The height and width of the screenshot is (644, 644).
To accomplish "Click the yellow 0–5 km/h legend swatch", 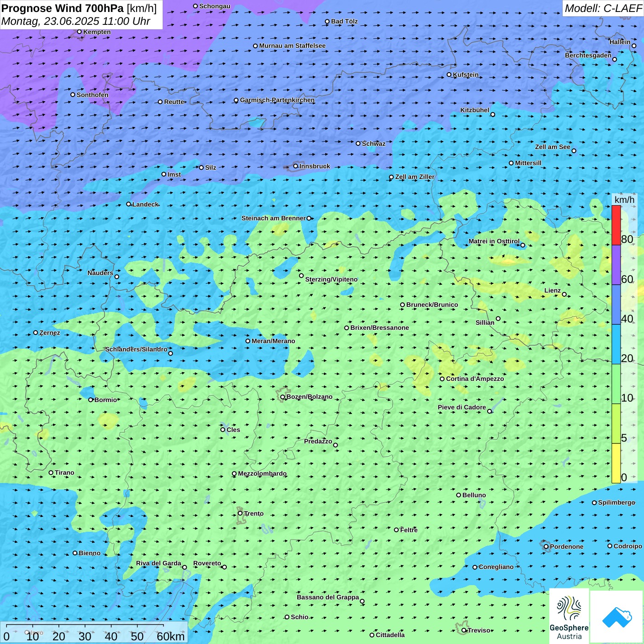I will [x=616, y=463].
